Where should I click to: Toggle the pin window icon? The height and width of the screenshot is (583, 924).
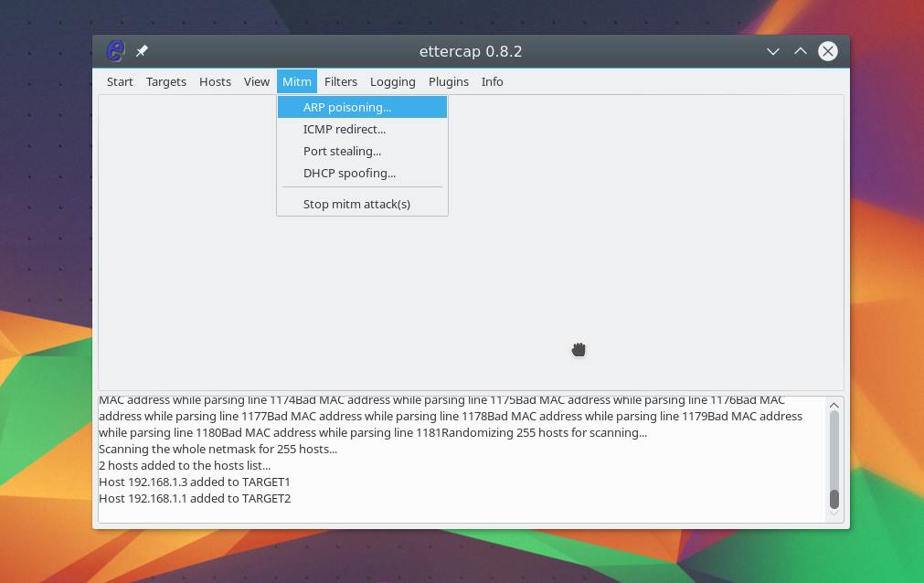[142, 51]
